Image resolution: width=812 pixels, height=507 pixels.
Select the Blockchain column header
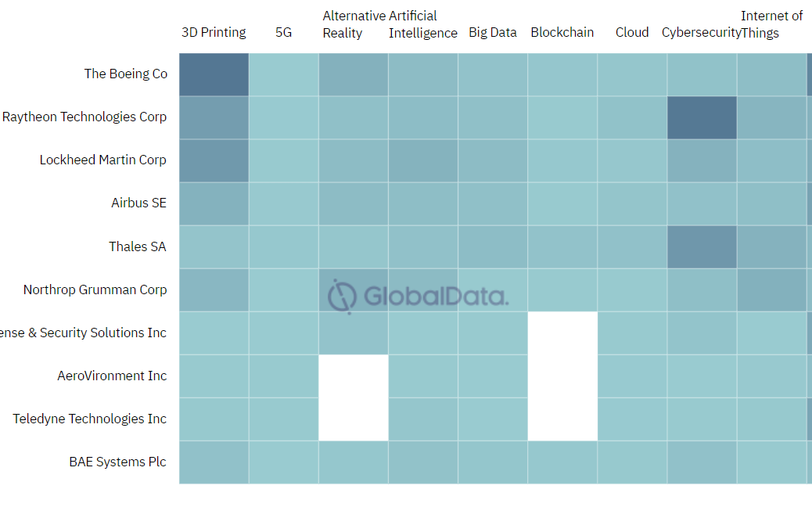pos(562,32)
